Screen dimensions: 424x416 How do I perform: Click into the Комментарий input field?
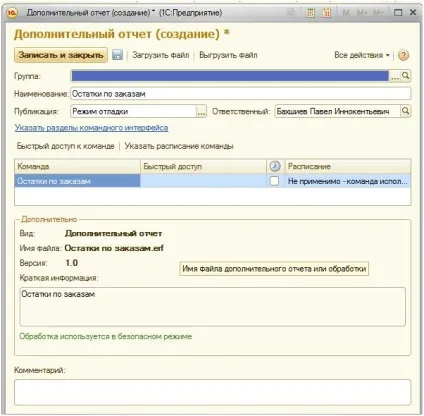click(x=213, y=392)
